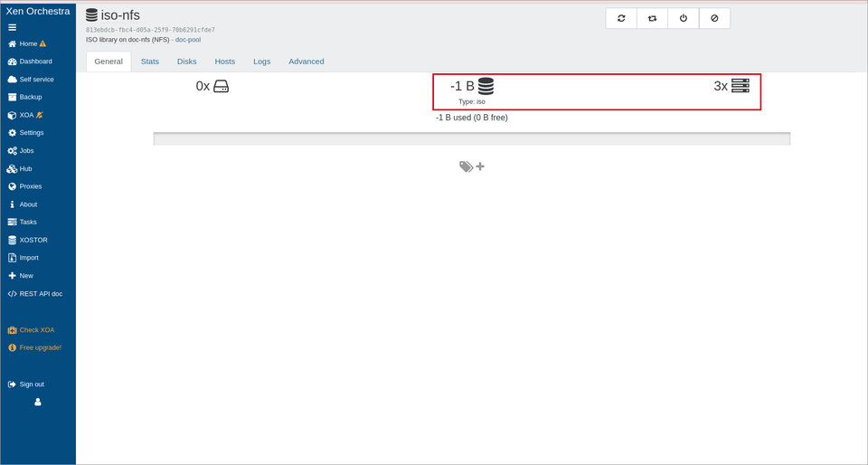
Task: Click Sign out
Action: [x=26, y=384]
